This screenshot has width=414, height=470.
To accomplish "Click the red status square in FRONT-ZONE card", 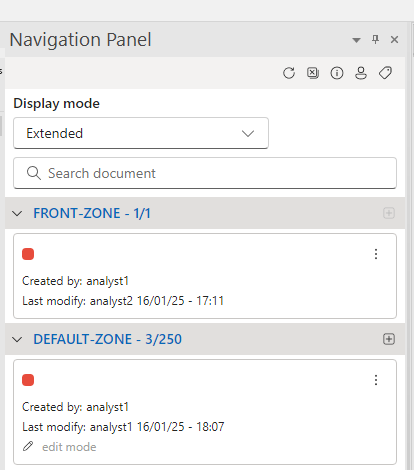I will click(x=28, y=254).
